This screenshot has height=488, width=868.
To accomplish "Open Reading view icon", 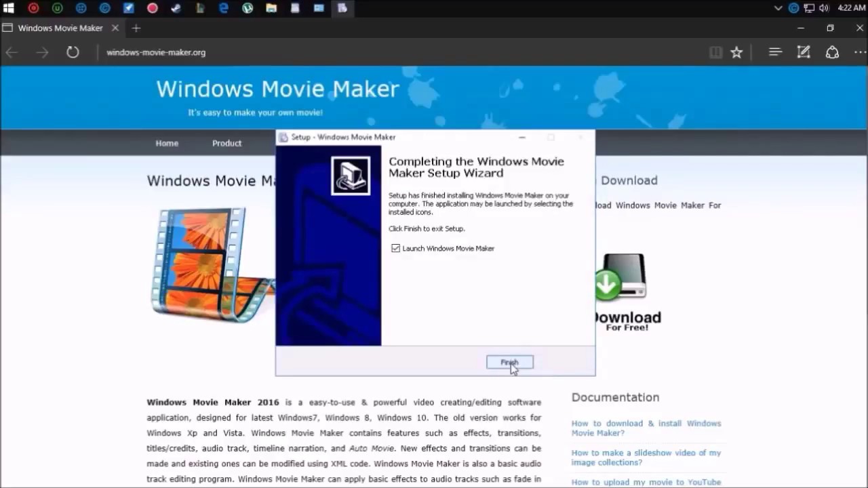I will click(x=715, y=52).
